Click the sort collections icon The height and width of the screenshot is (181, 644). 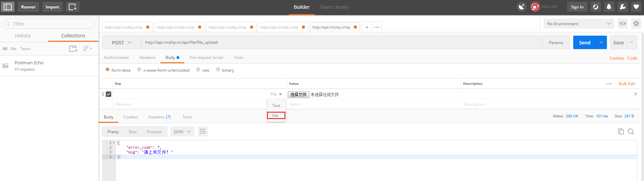pos(87,49)
